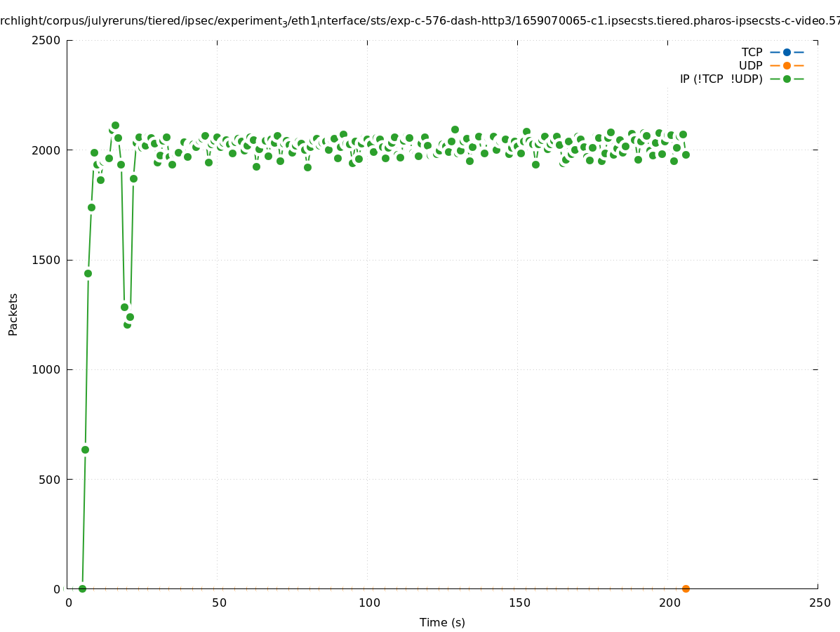The height and width of the screenshot is (632, 840).
Task: Click the green IP legend marker
Action: pos(787,79)
